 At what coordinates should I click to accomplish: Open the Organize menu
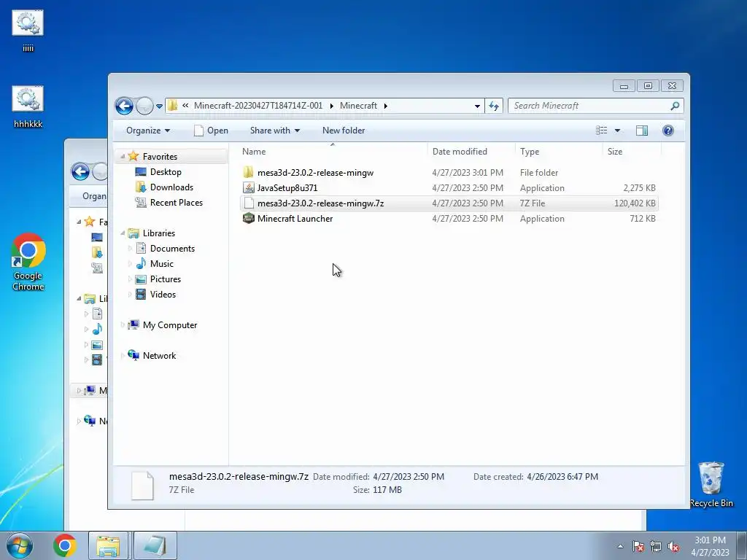pos(148,131)
